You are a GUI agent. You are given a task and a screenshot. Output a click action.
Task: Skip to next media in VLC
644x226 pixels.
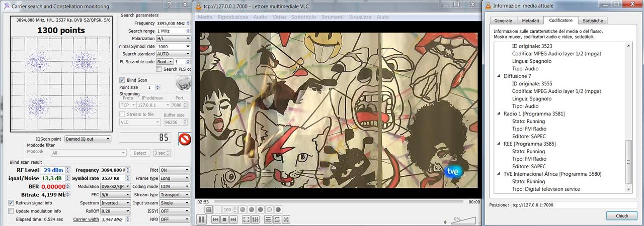[x=233, y=219]
